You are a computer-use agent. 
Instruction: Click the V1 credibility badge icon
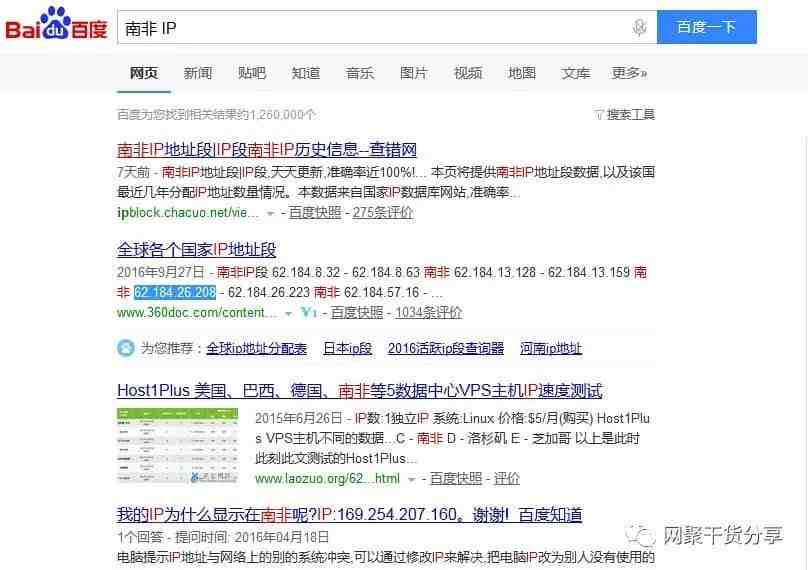pyautogui.click(x=309, y=312)
